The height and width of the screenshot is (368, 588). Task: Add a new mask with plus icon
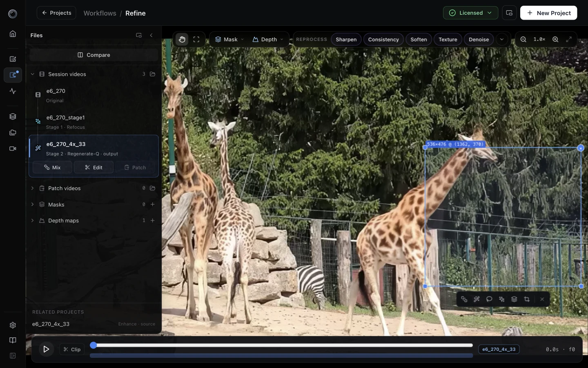[x=152, y=204]
